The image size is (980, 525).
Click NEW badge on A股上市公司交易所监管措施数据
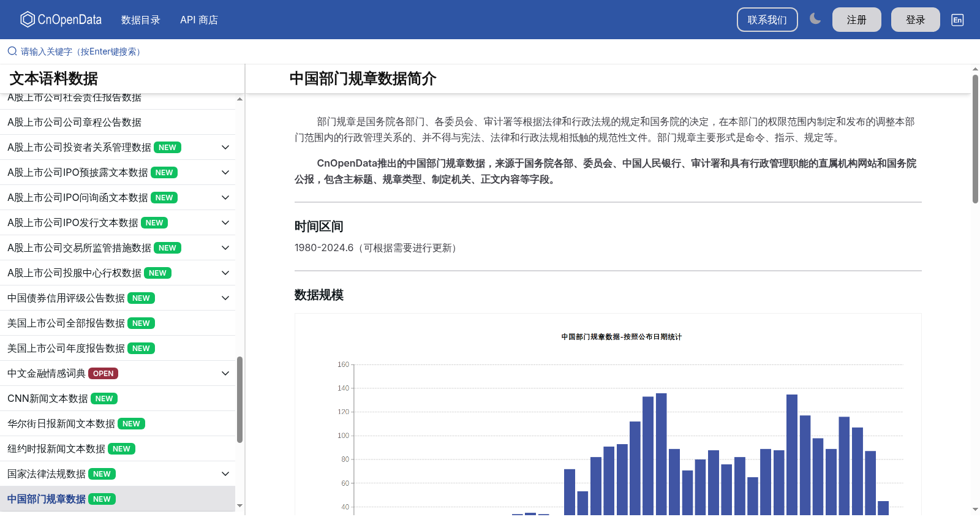click(x=167, y=248)
